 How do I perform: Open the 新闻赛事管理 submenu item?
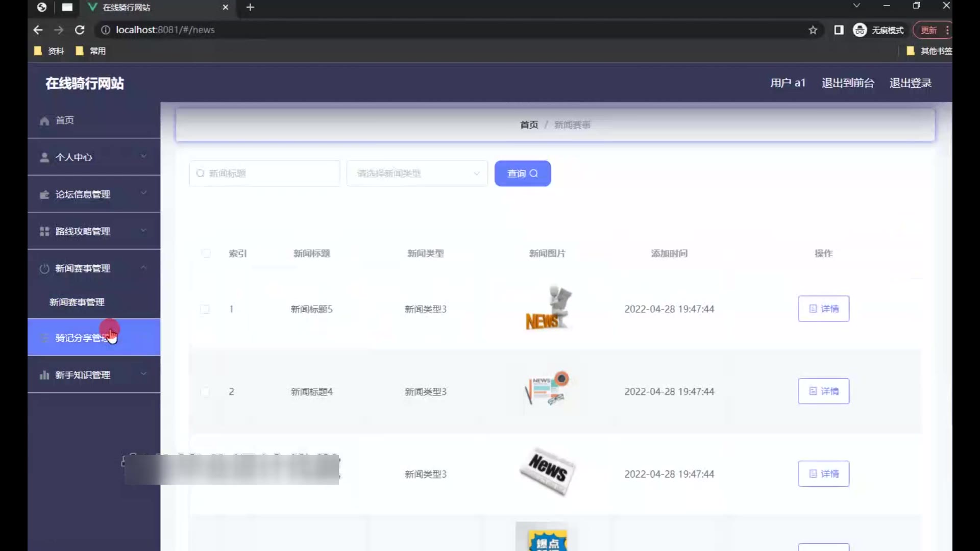pos(77,303)
